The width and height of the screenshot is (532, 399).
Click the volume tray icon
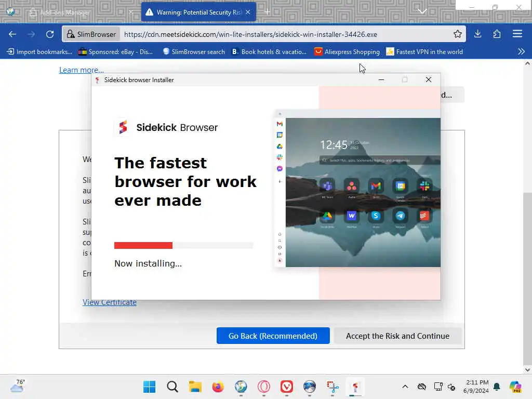pyautogui.click(x=451, y=387)
